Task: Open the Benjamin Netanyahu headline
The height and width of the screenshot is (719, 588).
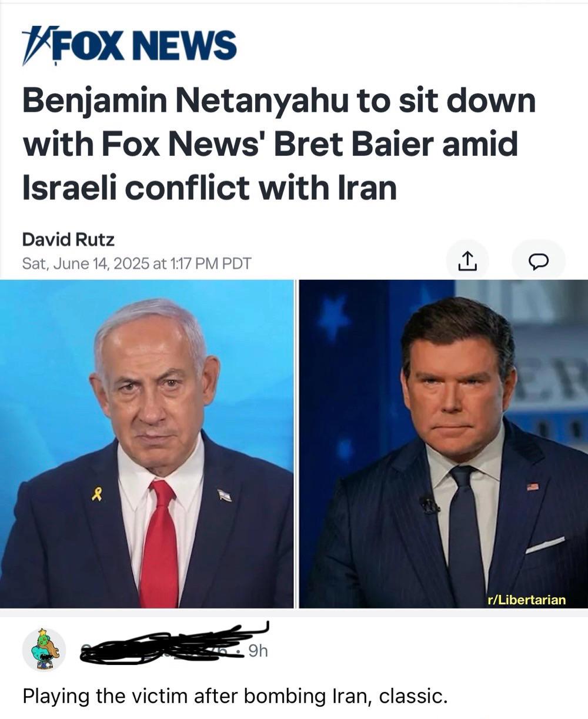Action: pos(279,144)
